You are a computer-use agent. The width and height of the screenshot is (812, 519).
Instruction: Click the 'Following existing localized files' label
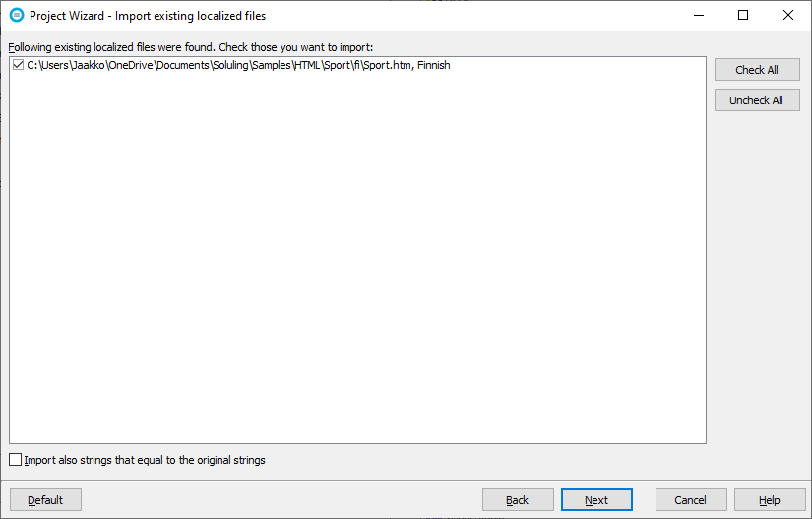click(191, 47)
